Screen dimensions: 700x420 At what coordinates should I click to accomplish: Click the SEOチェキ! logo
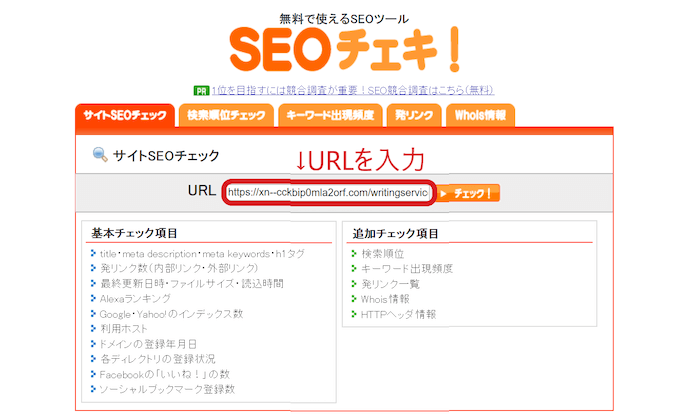click(x=345, y=50)
